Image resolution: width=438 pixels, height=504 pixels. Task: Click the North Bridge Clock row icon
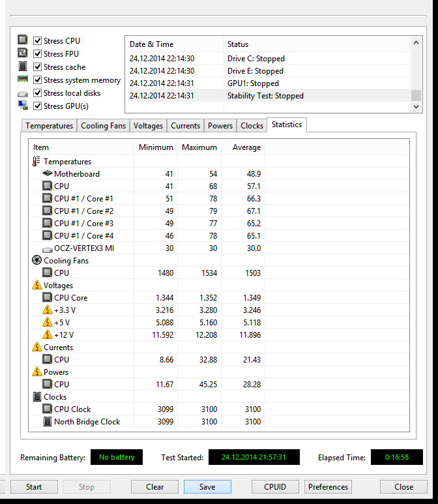(x=47, y=421)
